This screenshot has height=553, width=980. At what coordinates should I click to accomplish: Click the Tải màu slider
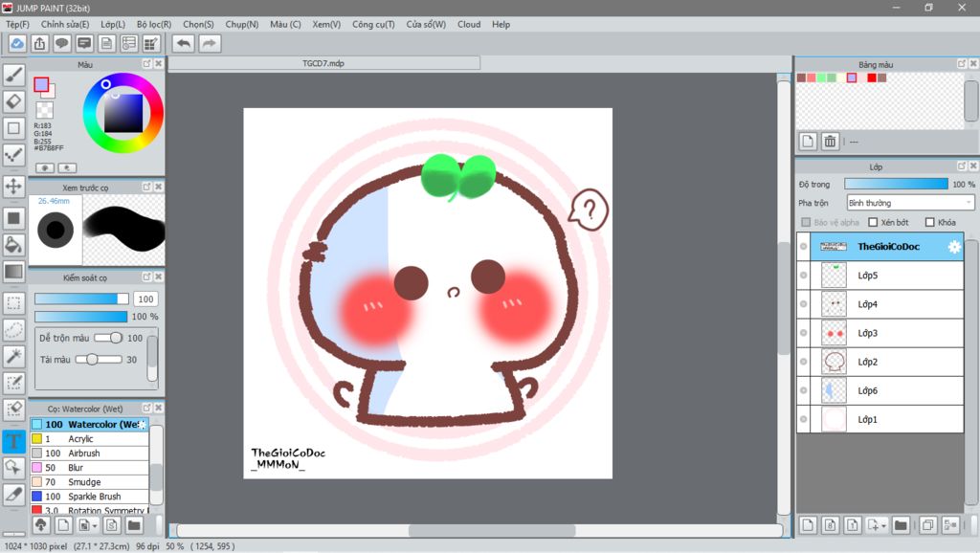click(99, 360)
